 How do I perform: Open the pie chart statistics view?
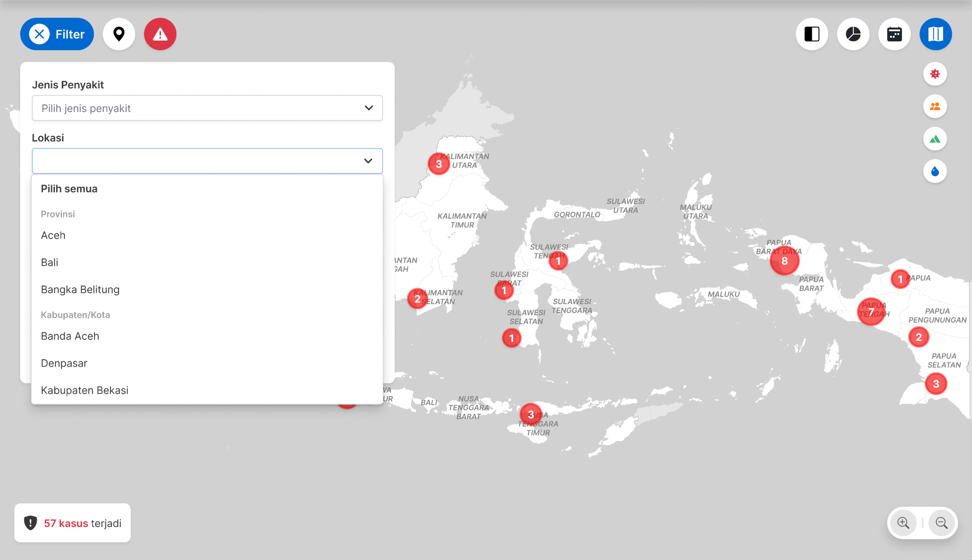point(853,34)
